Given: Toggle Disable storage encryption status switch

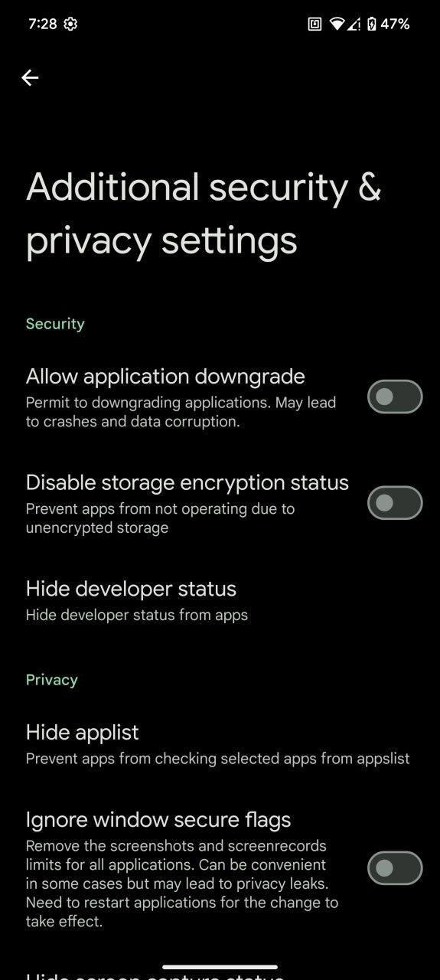Looking at the screenshot, I should tap(395, 503).
